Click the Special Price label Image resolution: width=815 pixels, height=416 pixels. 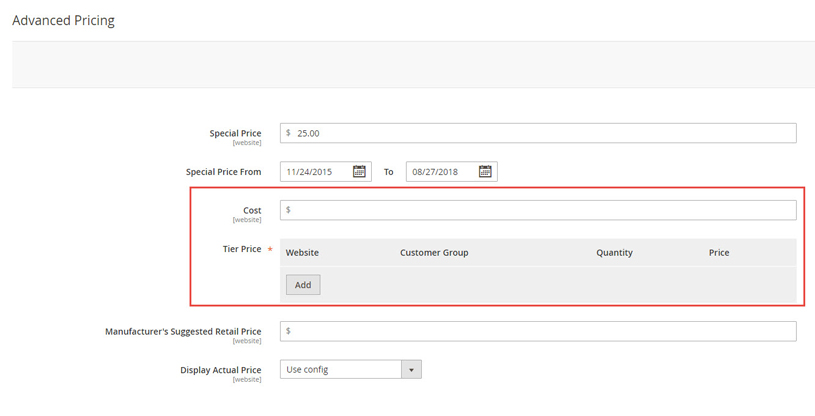(x=235, y=133)
